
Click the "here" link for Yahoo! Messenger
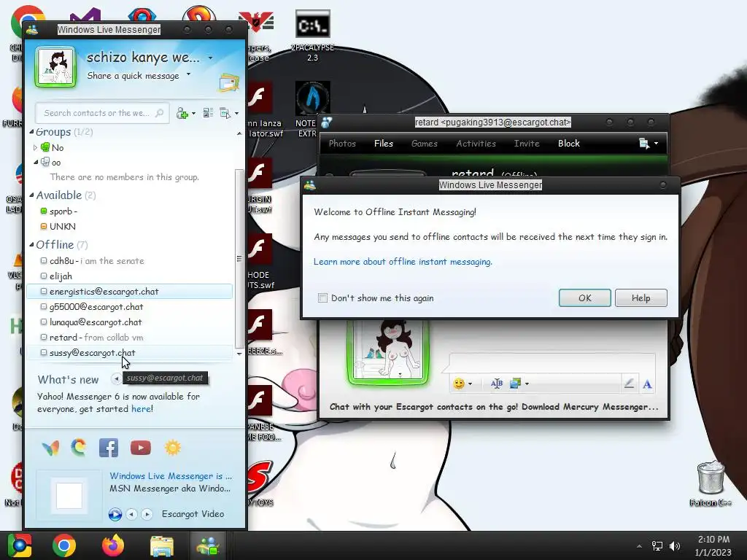coord(141,409)
